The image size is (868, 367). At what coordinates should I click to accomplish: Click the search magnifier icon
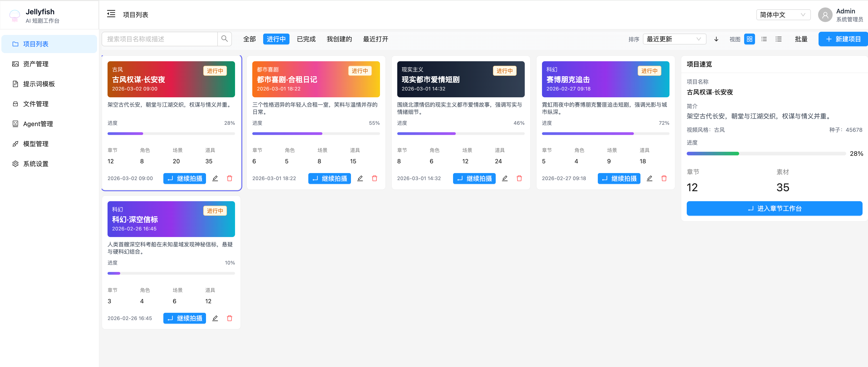pos(224,39)
